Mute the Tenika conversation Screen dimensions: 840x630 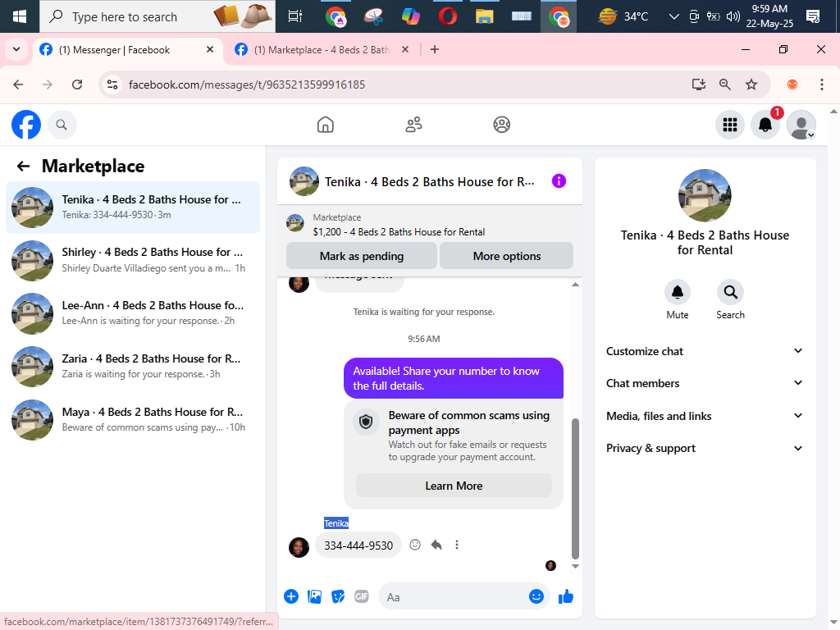(x=677, y=293)
